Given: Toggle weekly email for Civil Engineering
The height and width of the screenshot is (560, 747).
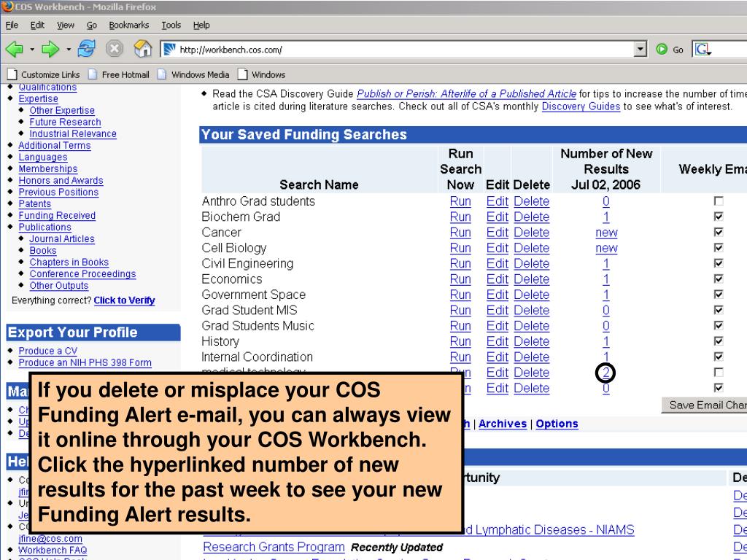Looking at the screenshot, I should 719,262.
